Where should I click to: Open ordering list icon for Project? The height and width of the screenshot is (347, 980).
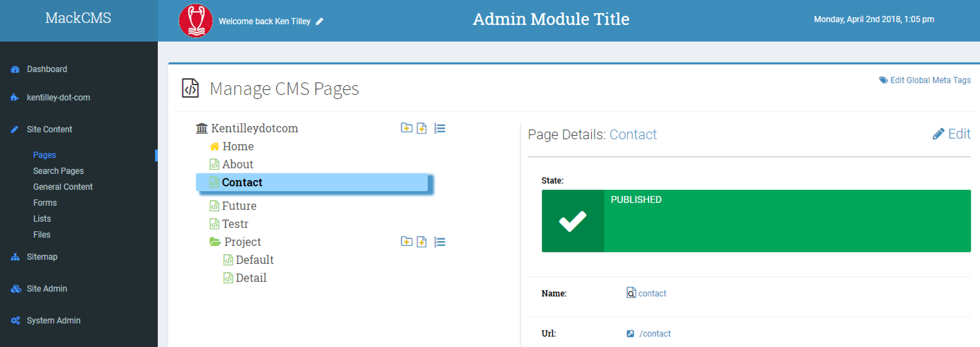coord(439,242)
